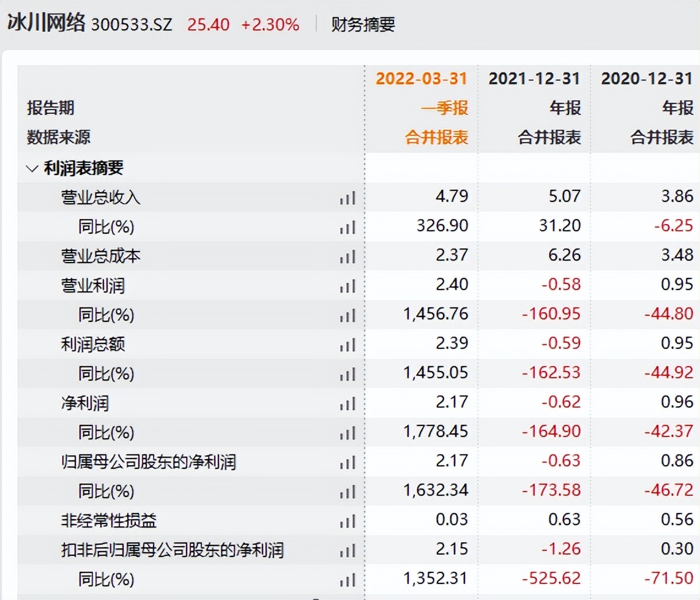Click the red value -1.26
This screenshot has width=700, height=600.
561,549
